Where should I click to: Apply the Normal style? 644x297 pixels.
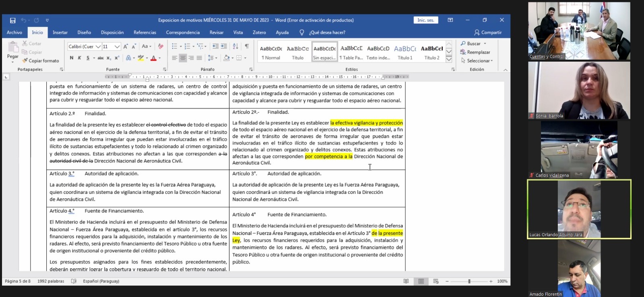tap(271, 52)
